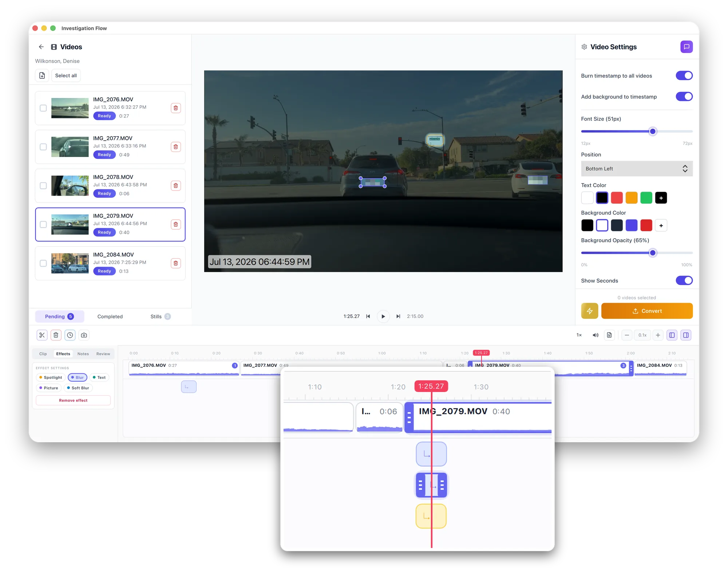Add a custom text color

pos(661,198)
